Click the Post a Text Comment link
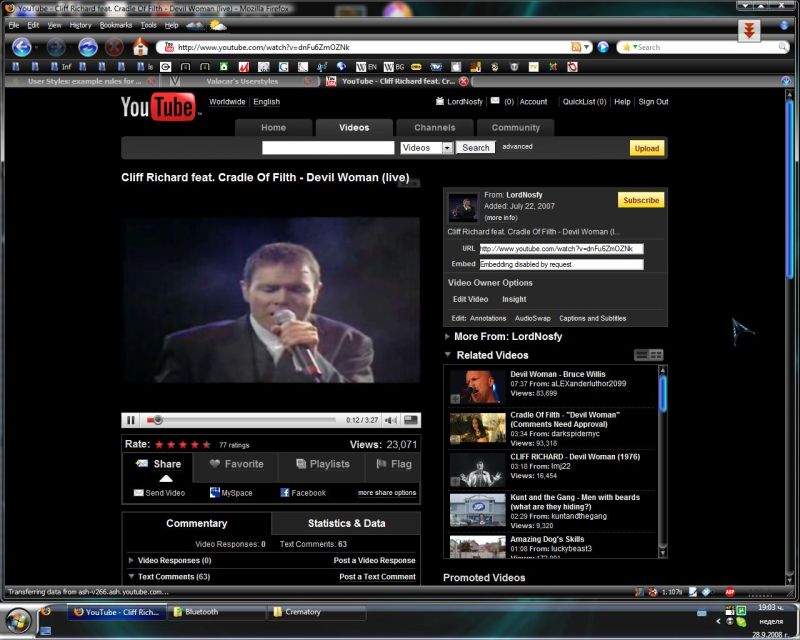This screenshot has height=640, width=800. pos(377,577)
